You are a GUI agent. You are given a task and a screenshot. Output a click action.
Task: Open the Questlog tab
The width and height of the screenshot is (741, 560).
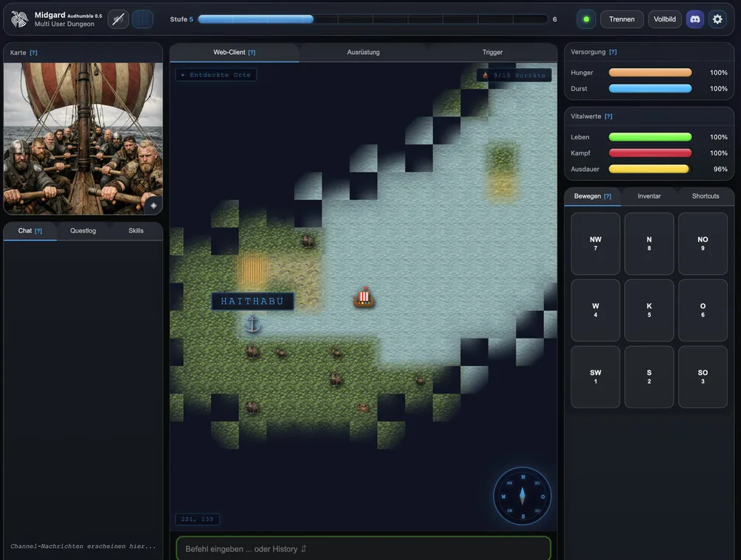[x=83, y=230]
